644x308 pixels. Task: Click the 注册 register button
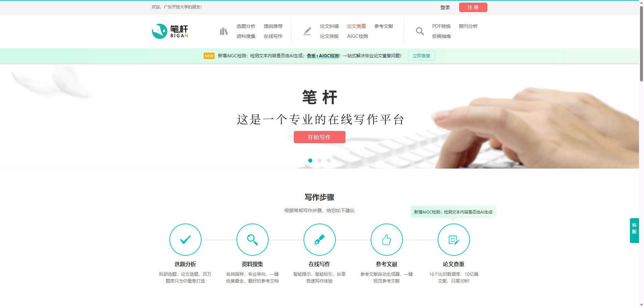click(473, 7)
